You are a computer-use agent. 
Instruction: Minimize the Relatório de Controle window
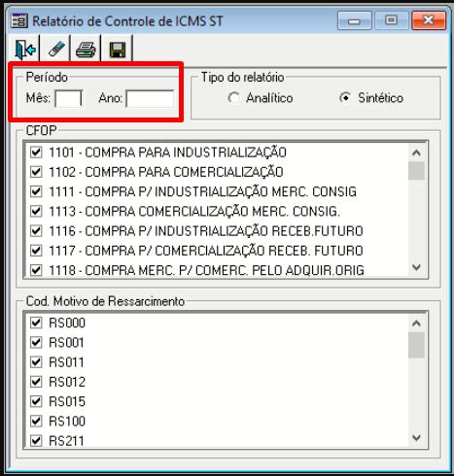pyautogui.click(x=354, y=21)
